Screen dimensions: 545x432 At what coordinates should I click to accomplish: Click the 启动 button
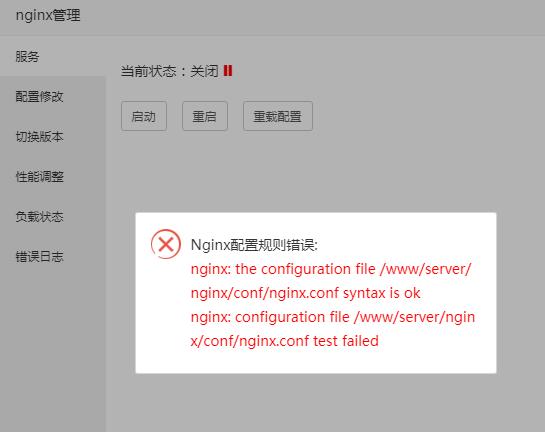(144, 116)
